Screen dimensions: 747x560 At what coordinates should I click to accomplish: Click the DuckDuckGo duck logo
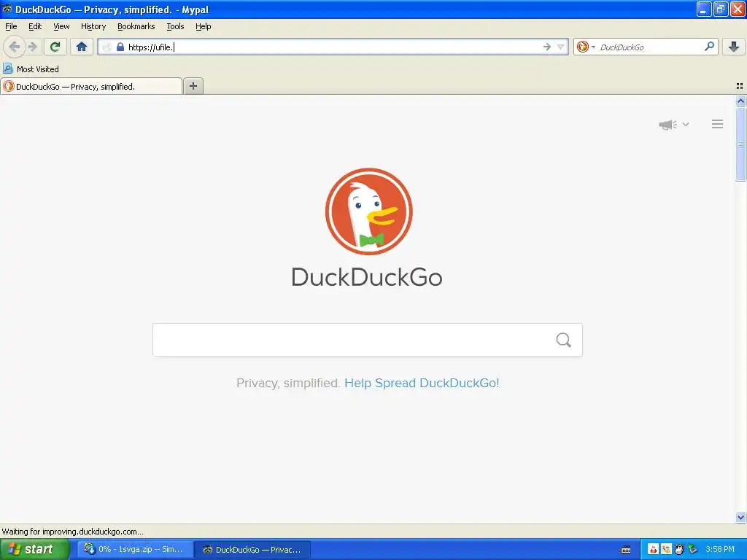click(368, 211)
